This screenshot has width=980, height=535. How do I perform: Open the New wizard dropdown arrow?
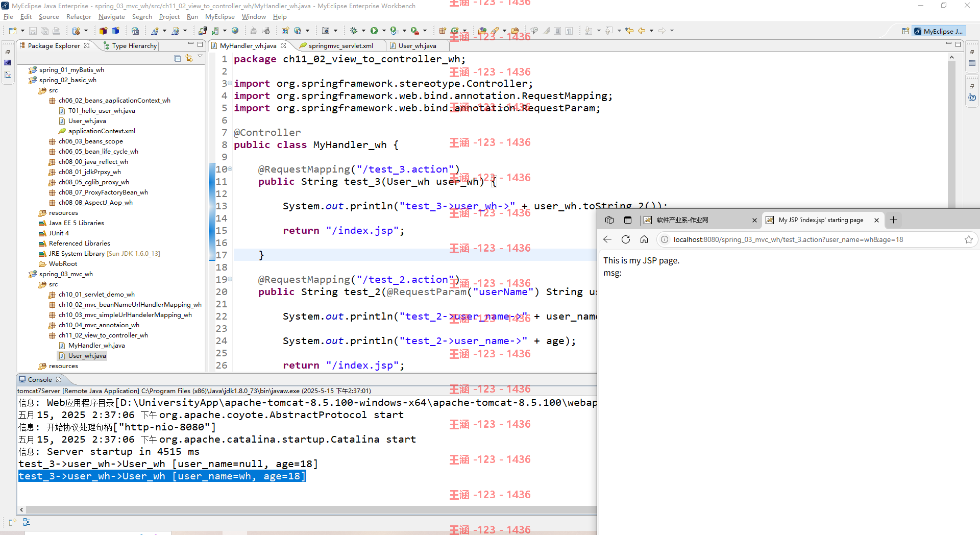tap(22, 31)
